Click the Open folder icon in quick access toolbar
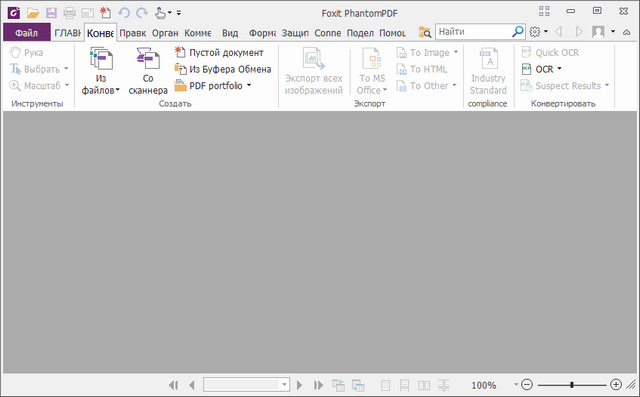Screen dimensions: 640x397 pos(33,13)
